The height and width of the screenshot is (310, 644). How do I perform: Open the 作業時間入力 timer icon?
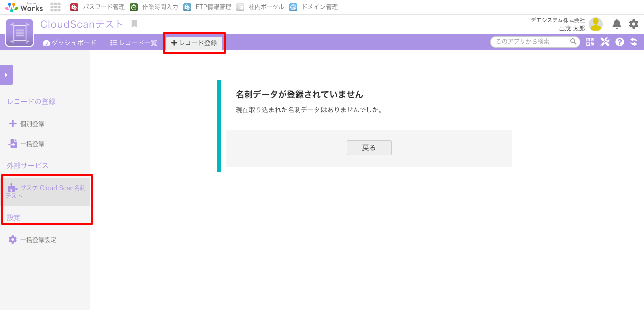133,7
